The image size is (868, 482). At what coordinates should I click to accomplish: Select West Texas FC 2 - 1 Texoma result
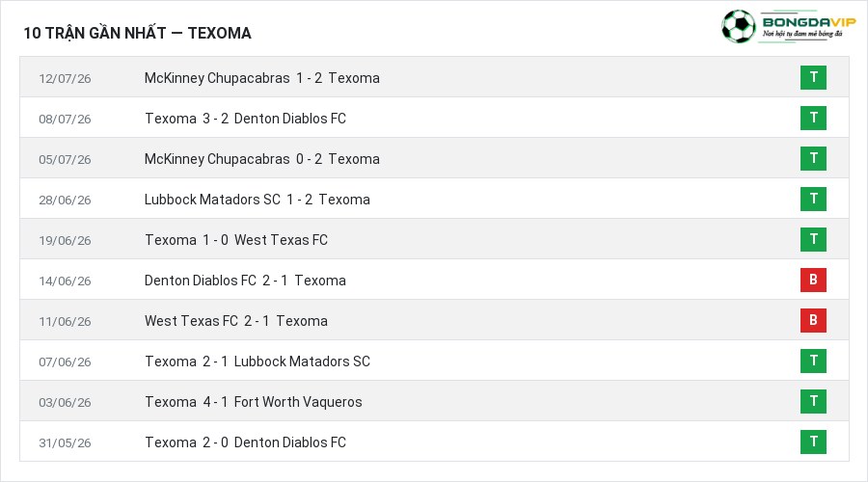pos(236,321)
